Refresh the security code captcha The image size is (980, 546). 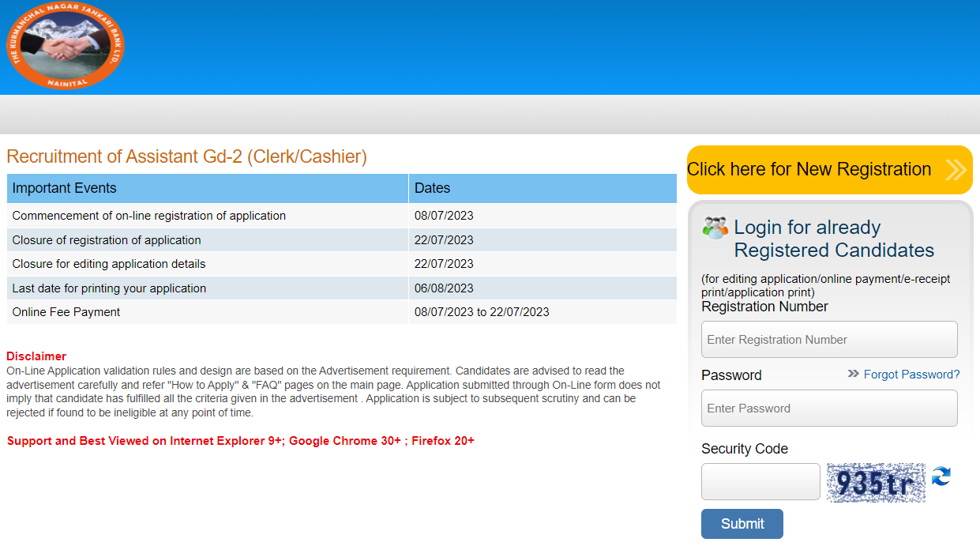pyautogui.click(x=941, y=476)
